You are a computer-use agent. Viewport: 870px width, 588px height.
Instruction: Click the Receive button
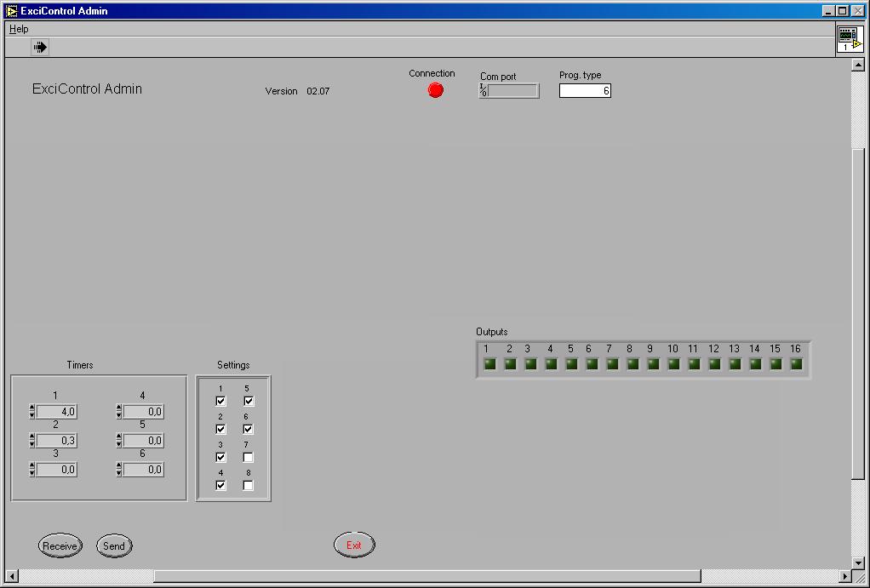(x=60, y=545)
